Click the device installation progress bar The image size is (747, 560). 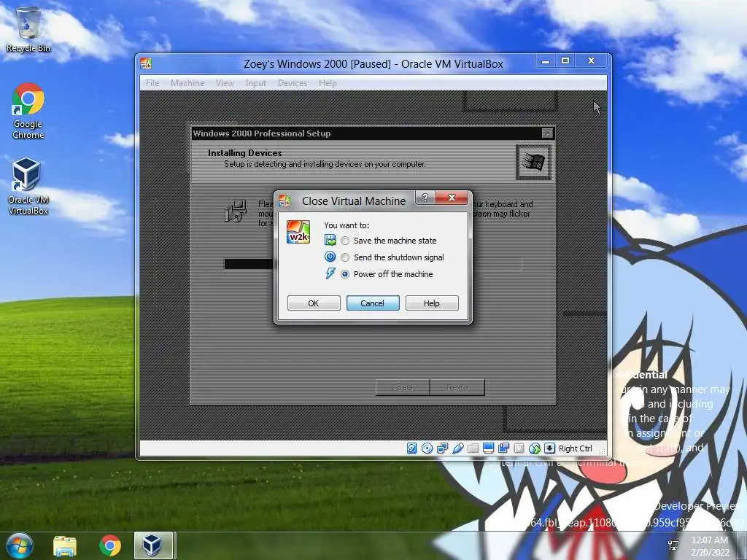pyautogui.click(x=373, y=264)
